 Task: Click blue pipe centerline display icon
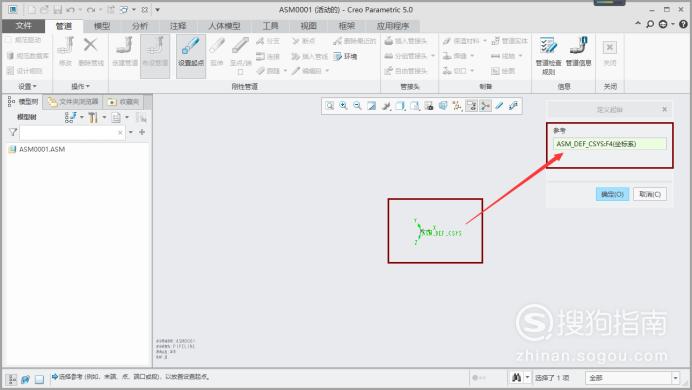(500, 106)
